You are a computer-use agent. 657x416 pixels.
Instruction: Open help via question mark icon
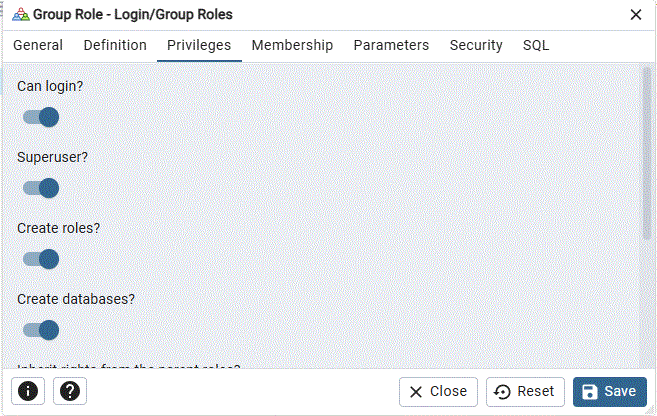[69, 392]
